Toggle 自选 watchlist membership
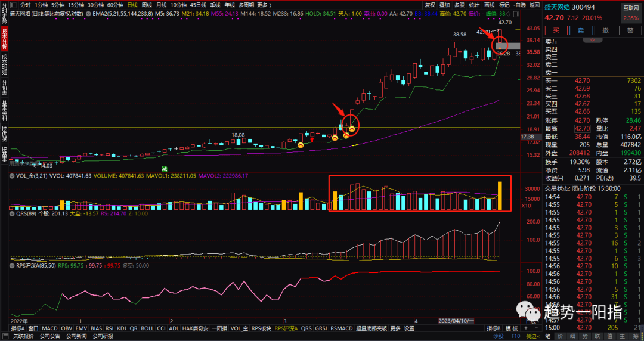The height and width of the screenshot is (341, 644). point(519,5)
